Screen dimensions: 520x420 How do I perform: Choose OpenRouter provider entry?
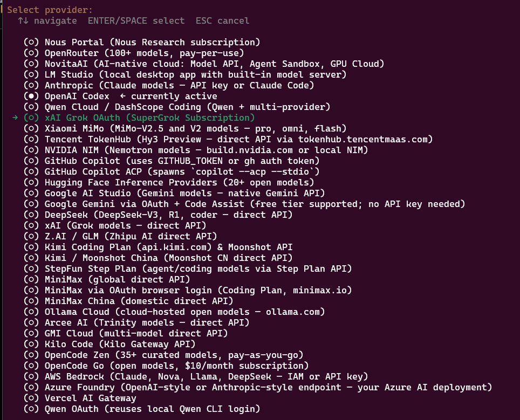click(134, 53)
